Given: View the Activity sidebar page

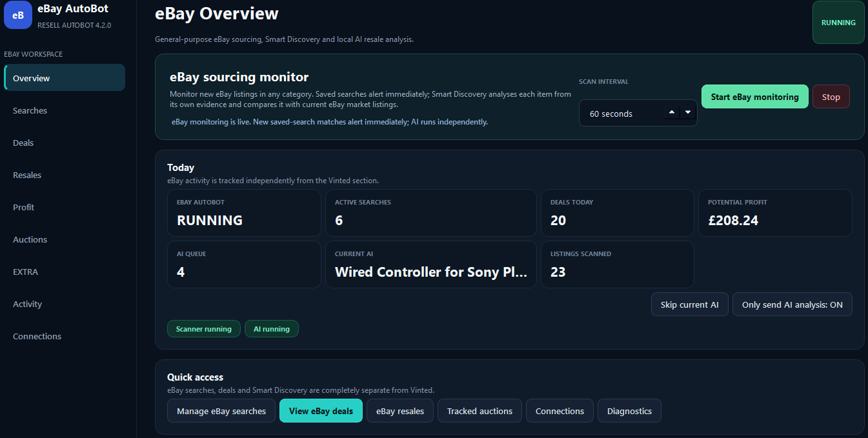Looking at the screenshot, I should pyautogui.click(x=65, y=304).
